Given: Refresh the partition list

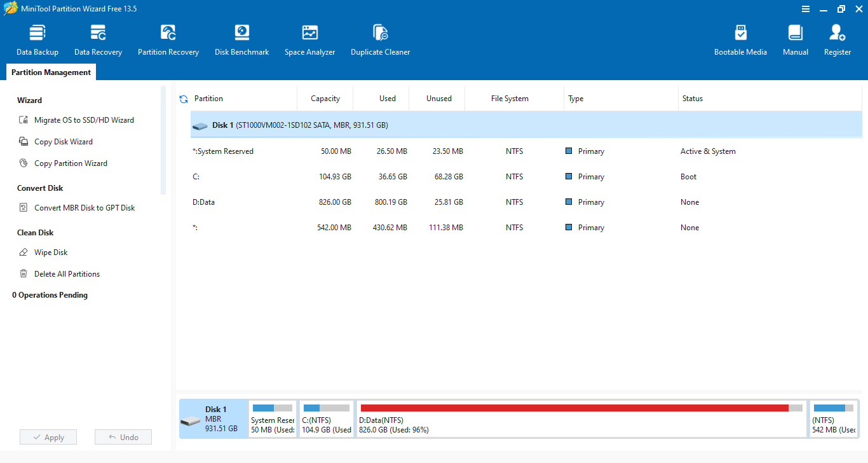Looking at the screenshot, I should tap(184, 99).
